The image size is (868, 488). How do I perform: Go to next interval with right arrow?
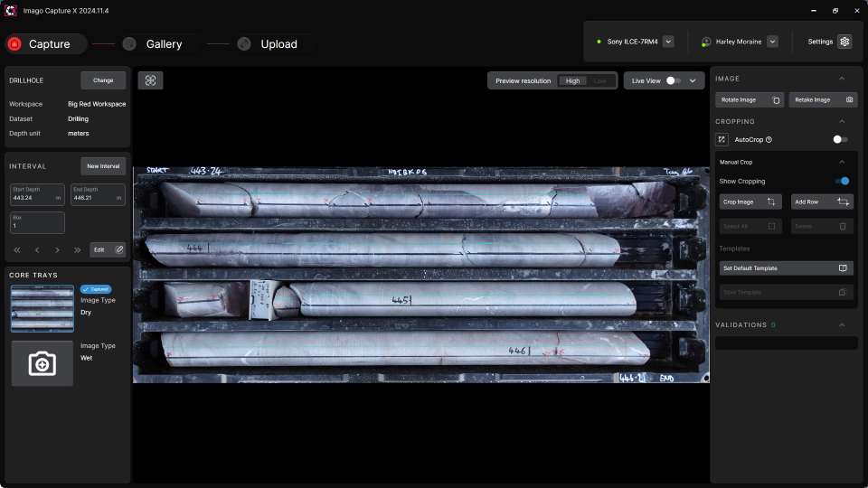tap(57, 249)
